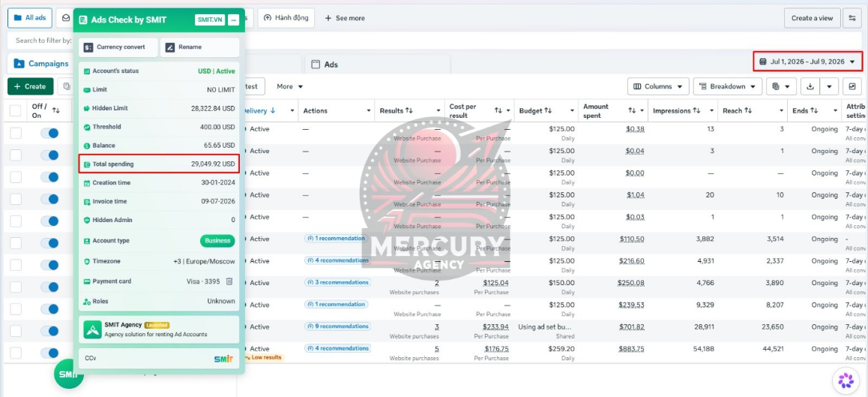The width and height of the screenshot is (868, 397).
Task: Check the box for the $1.04 campaign
Action: click(x=16, y=199)
